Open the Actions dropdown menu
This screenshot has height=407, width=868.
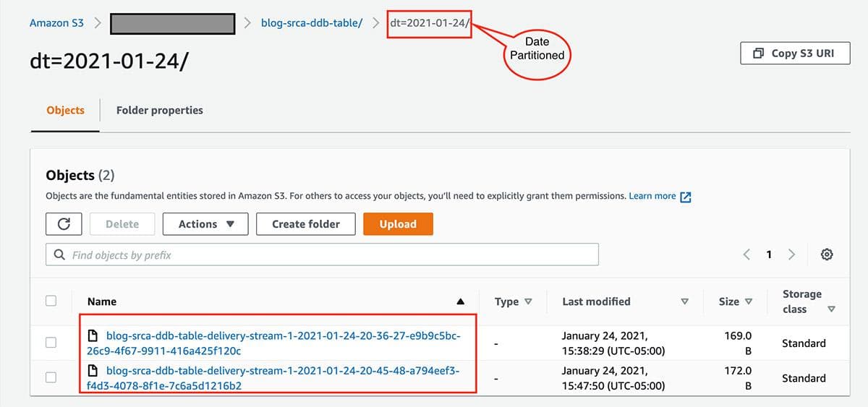coord(205,224)
